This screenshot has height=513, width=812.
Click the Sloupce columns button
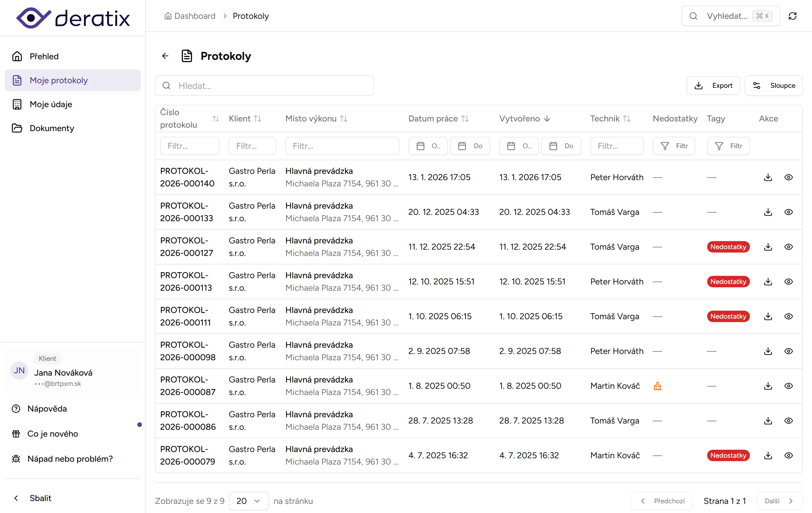pyautogui.click(x=774, y=86)
